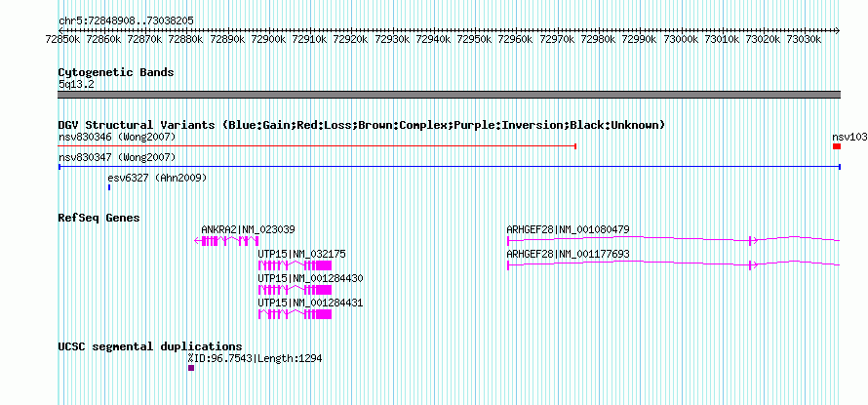
Task: Click the UTP15 NM_032175 exon glyph
Action: [x=296, y=265]
